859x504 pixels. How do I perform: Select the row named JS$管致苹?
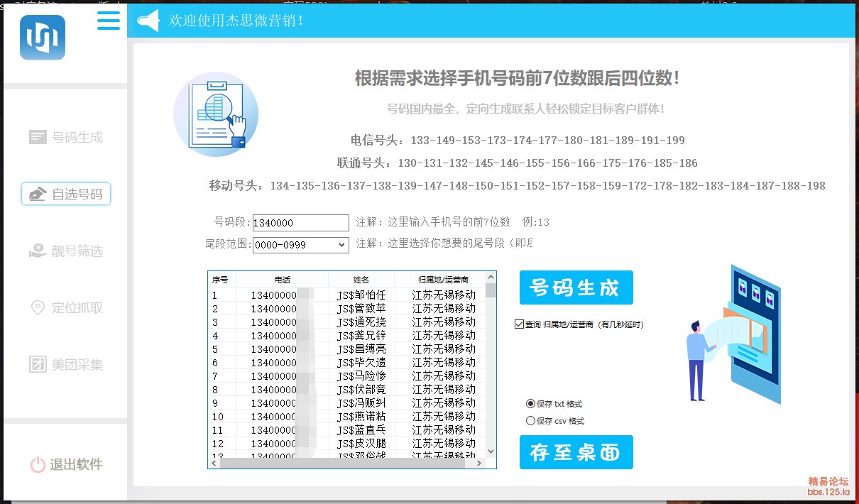(x=347, y=309)
